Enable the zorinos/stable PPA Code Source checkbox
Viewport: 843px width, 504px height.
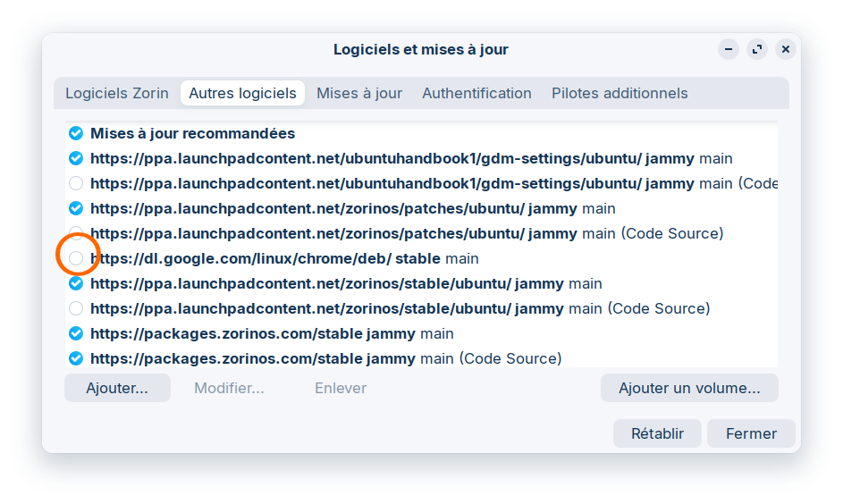coord(76,309)
